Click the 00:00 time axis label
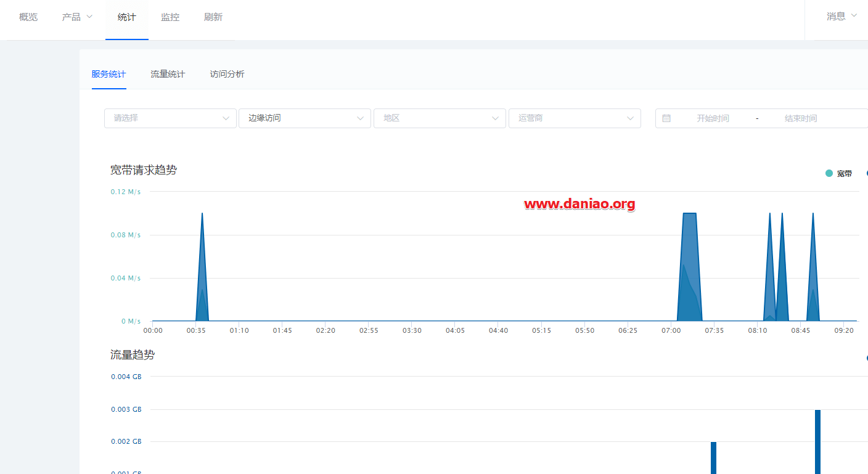The width and height of the screenshot is (868, 474). pos(153,331)
